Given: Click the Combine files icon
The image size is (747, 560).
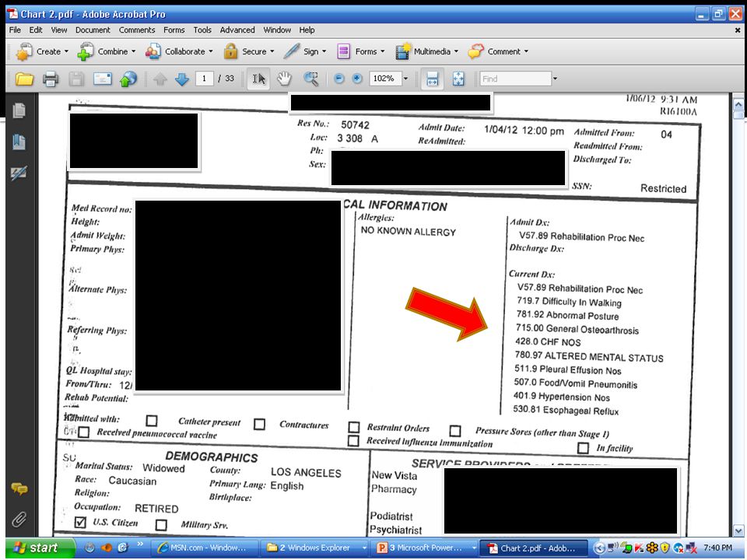Looking at the screenshot, I should (86, 51).
